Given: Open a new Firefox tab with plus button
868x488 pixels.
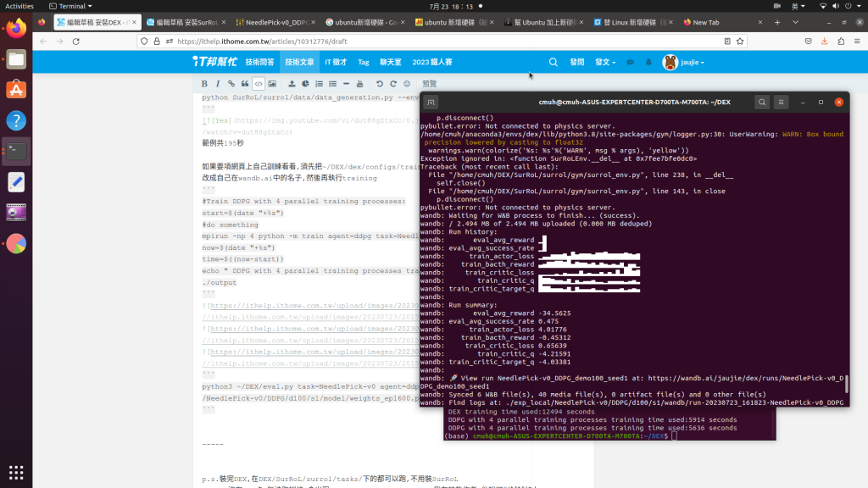Looking at the screenshot, I should coord(777,22).
